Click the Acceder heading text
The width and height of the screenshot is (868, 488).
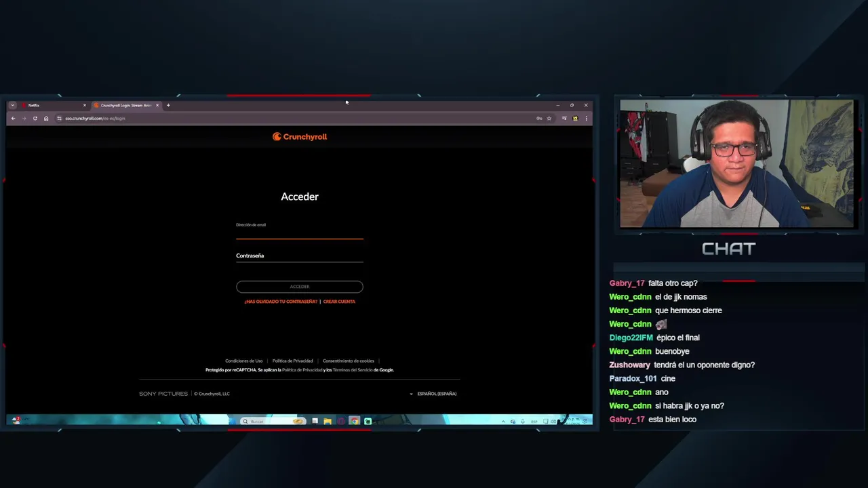pyautogui.click(x=300, y=197)
